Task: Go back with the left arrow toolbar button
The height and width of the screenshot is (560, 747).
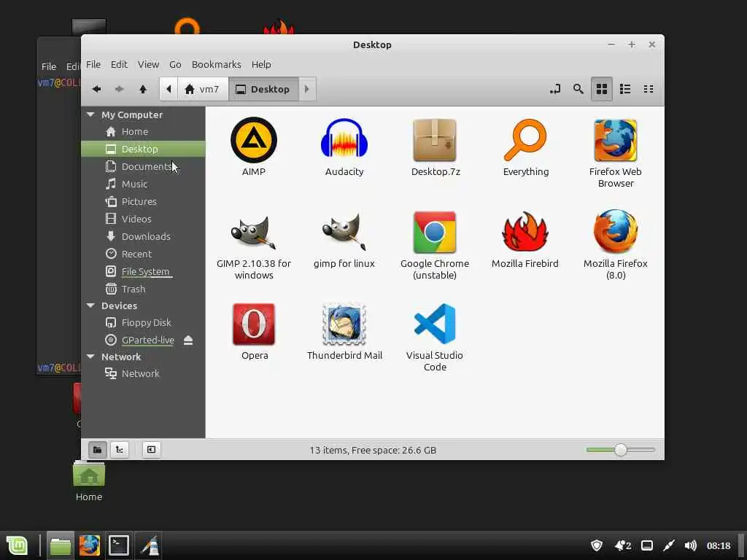Action: tap(97, 89)
